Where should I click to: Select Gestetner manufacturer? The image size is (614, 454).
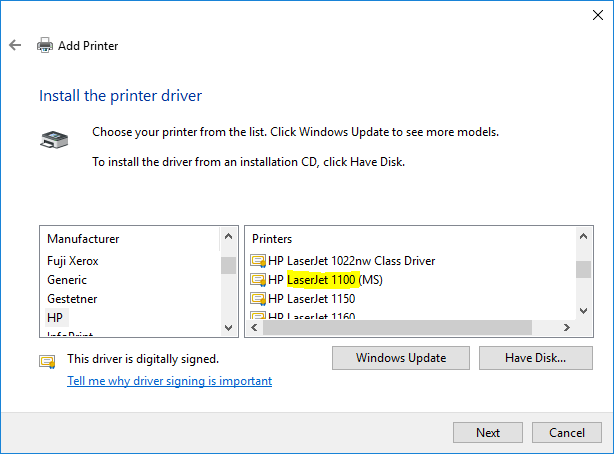(72, 299)
